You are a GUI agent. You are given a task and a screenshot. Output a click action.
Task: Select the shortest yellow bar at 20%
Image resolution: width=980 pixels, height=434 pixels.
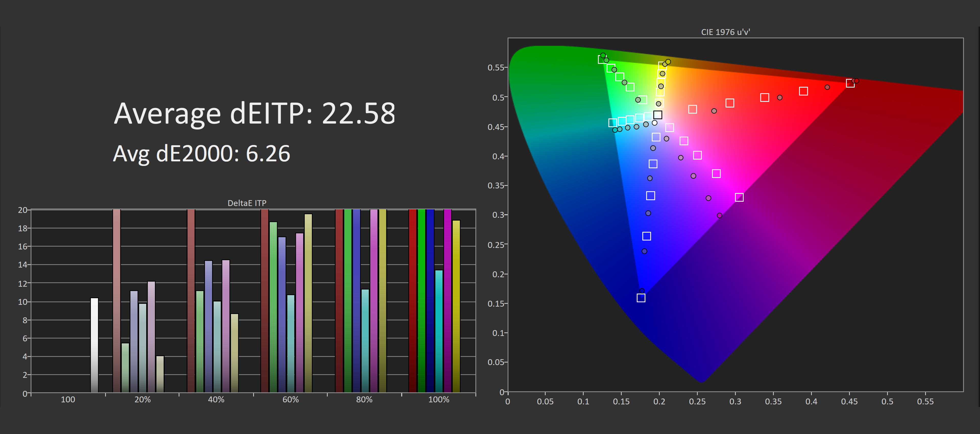pyautogui.click(x=160, y=374)
